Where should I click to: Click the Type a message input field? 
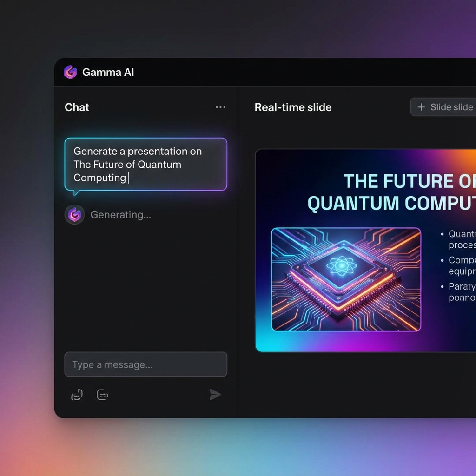pyautogui.click(x=145, y=364)
